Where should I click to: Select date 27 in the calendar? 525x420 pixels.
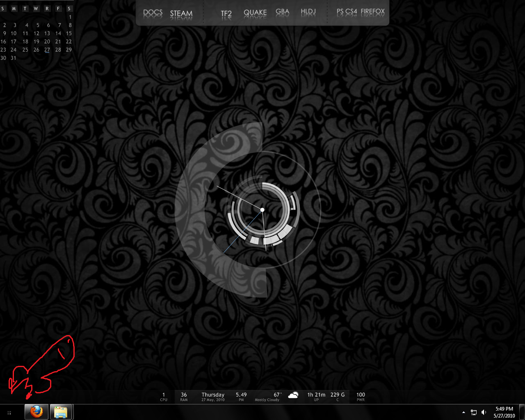[x=47, y=50]
